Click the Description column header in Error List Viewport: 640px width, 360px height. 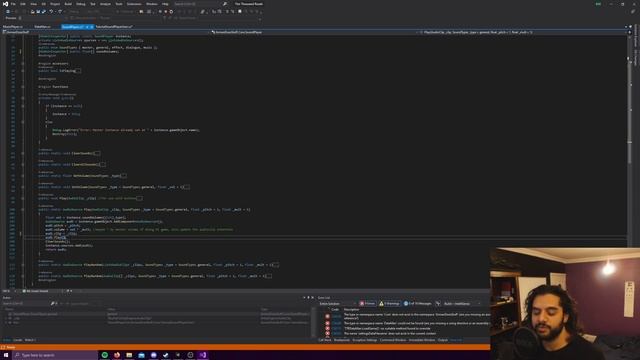pos(351,309)
